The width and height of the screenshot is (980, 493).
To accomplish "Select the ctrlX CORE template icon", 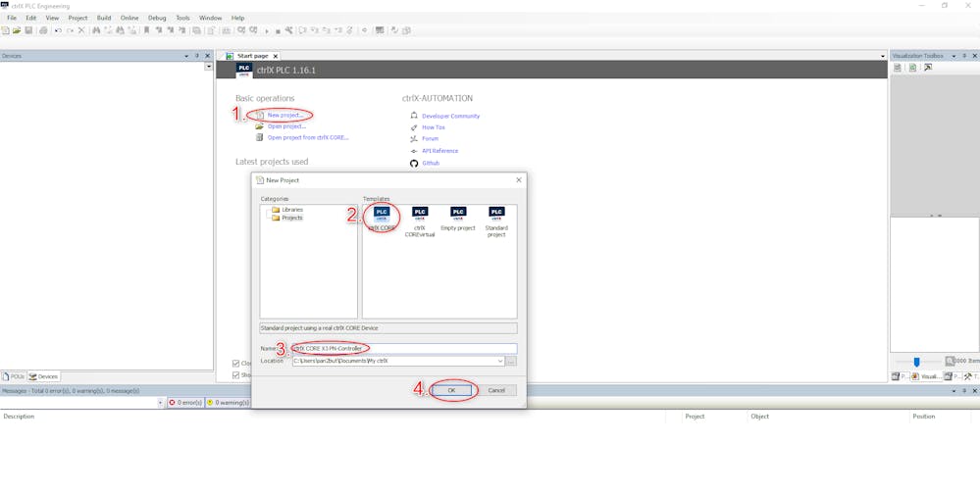I will click(382, 214).
